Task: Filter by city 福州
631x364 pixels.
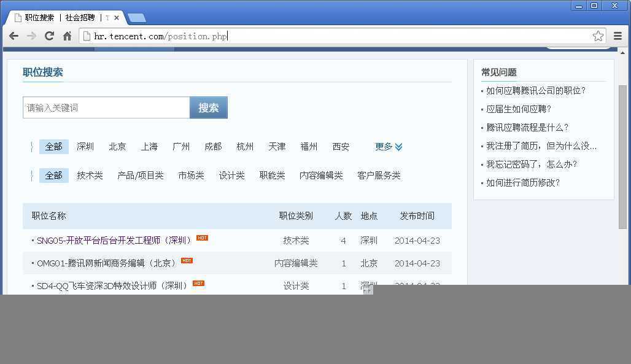Action: point(309,147)
